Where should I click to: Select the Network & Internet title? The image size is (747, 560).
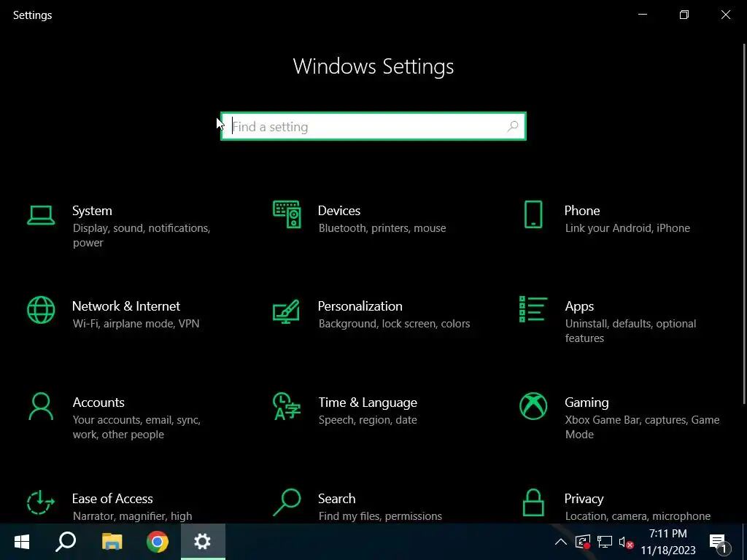125,306
